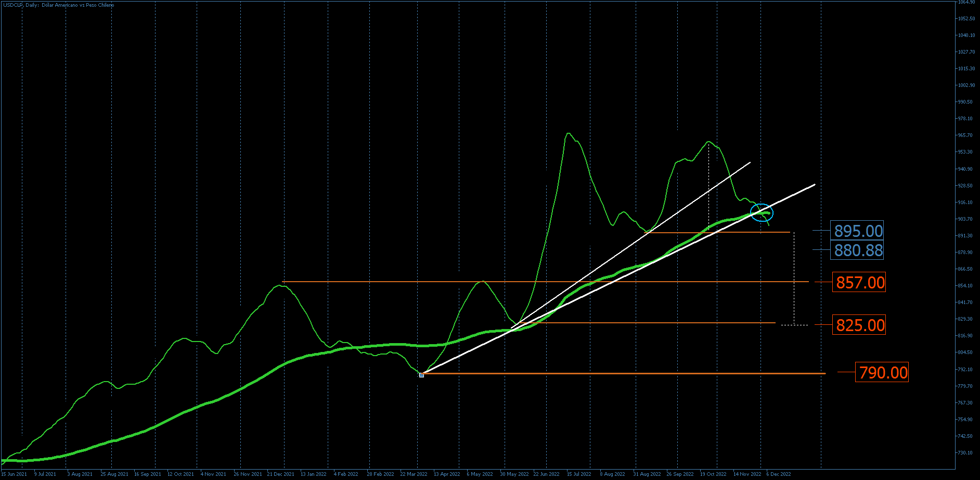
Task: Click the USDCLP Daily chart title text
Action: pos(59,5)
